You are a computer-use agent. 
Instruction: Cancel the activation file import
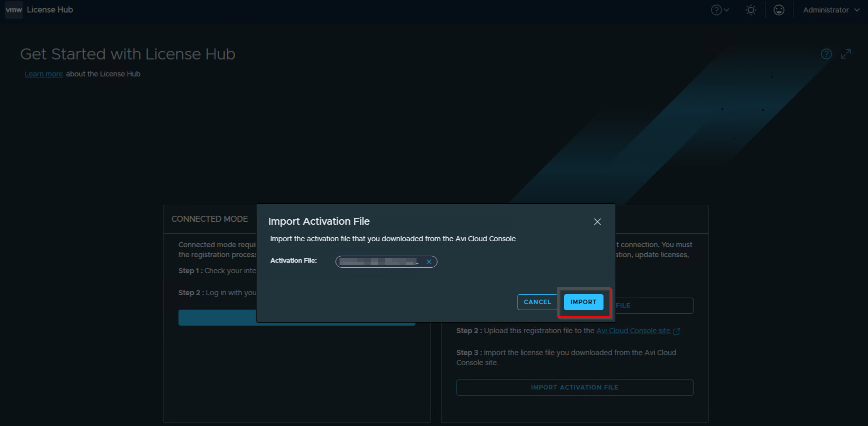[537, 302]
